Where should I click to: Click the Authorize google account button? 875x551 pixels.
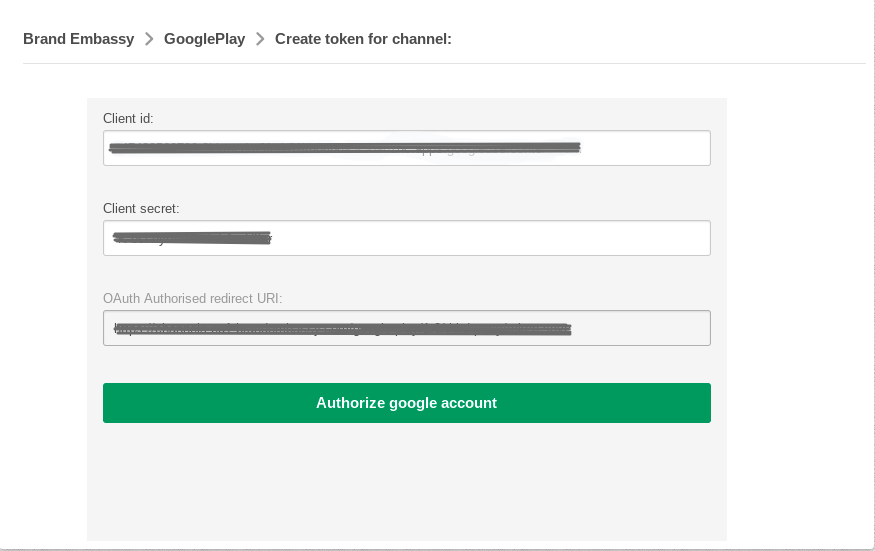pos(407,403)
